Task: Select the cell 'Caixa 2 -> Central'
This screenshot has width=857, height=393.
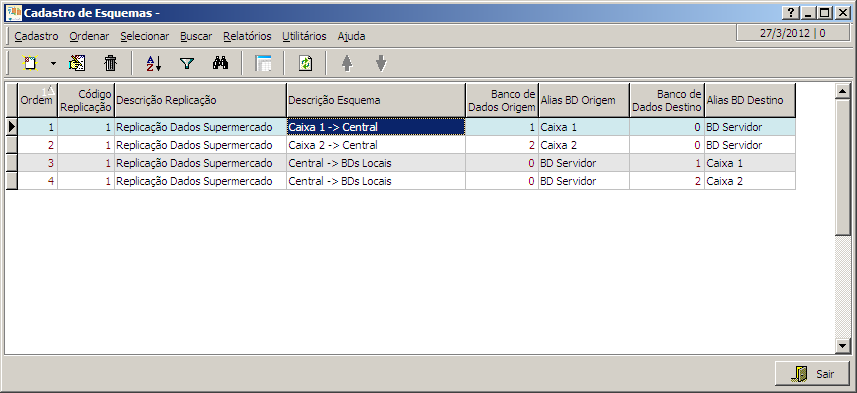Action: pyautogui.click(x=376, y=145)
